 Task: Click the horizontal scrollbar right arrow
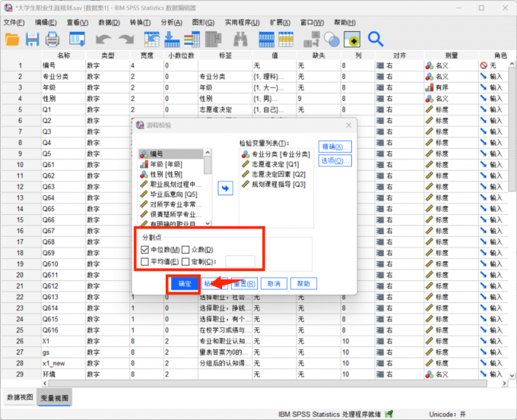pyautogui.click(x=504, y=384)
